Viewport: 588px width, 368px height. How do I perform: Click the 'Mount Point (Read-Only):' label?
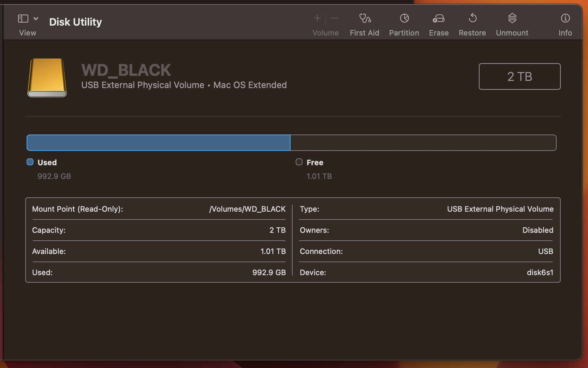tap(77, 209)
